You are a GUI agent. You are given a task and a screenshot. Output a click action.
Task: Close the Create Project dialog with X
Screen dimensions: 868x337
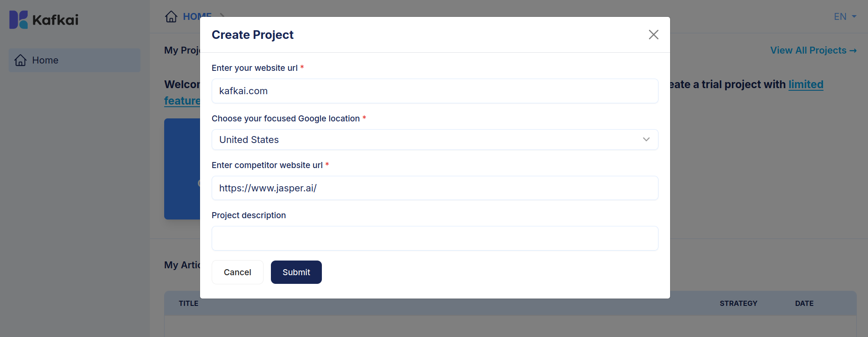click(x=653, y=35)
